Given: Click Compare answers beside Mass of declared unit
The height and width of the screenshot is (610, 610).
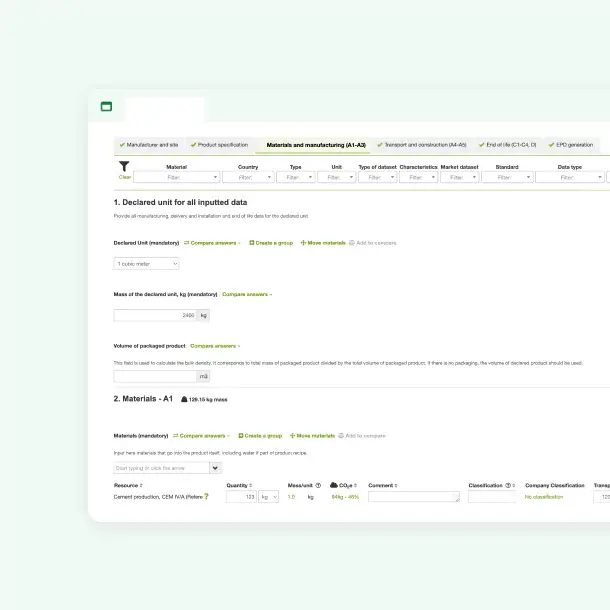Looking at the screenshot, I should click(247, 294).
